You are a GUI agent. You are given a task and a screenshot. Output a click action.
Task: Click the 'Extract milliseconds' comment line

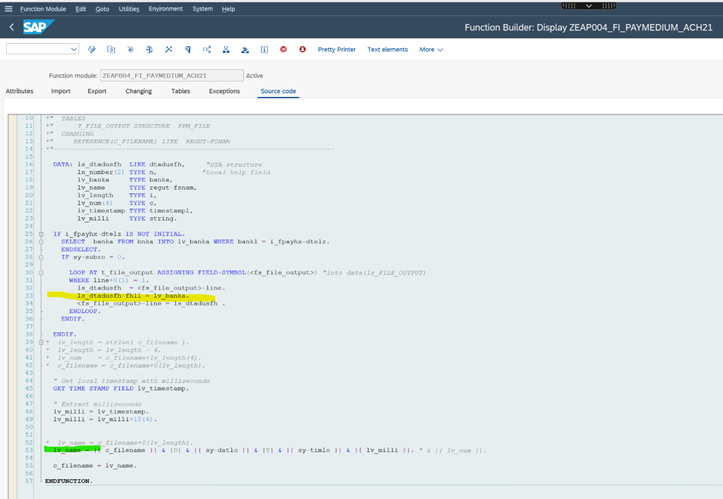(x=97, y=404)
